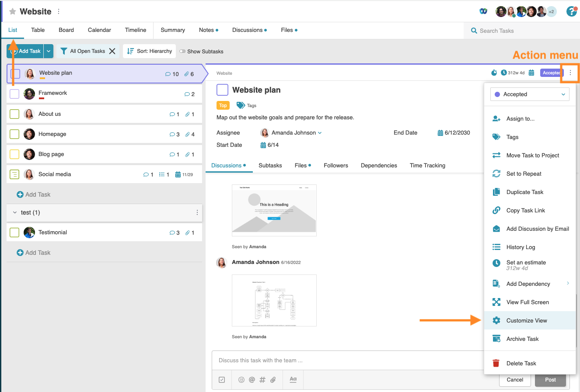The image size is (580, 392).
Task: Post the comment
Action: (x=550, y=380)
